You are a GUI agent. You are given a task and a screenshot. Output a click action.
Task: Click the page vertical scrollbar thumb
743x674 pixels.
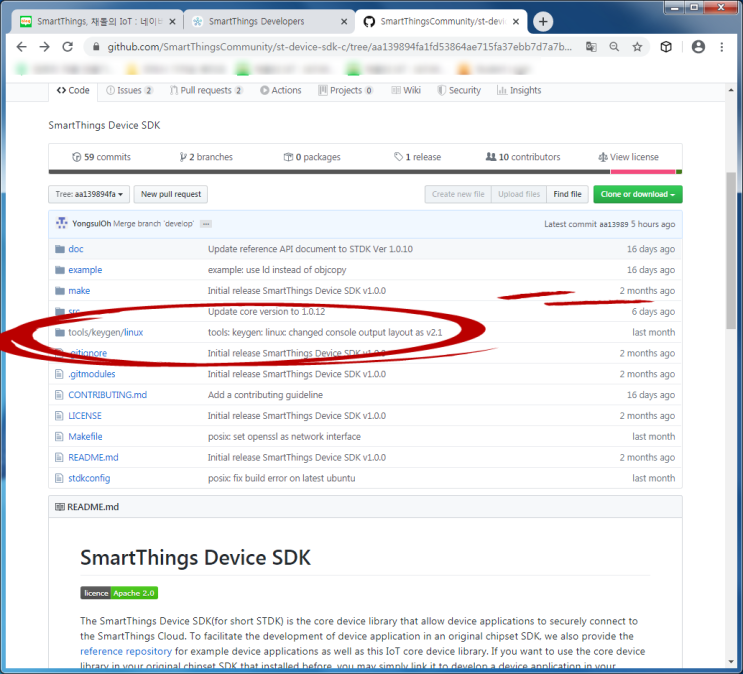(x=731, y=251)
